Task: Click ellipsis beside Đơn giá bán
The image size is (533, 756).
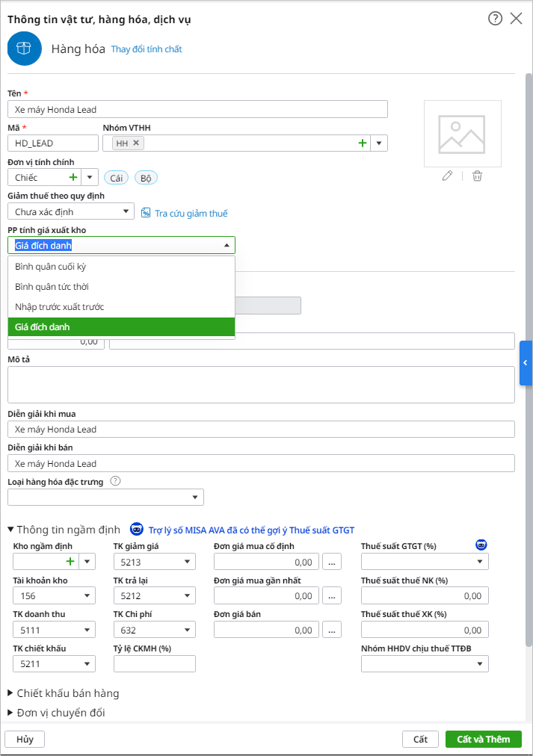Action: (x=332, y=630)
